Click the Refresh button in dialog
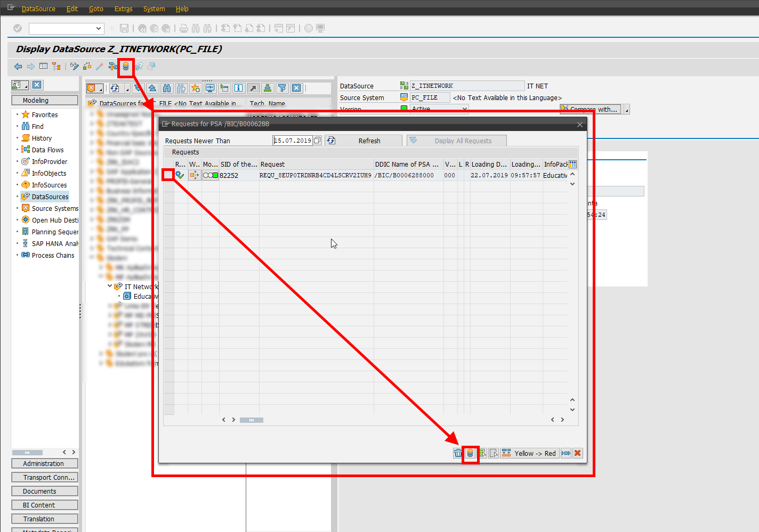 point(364,141)
